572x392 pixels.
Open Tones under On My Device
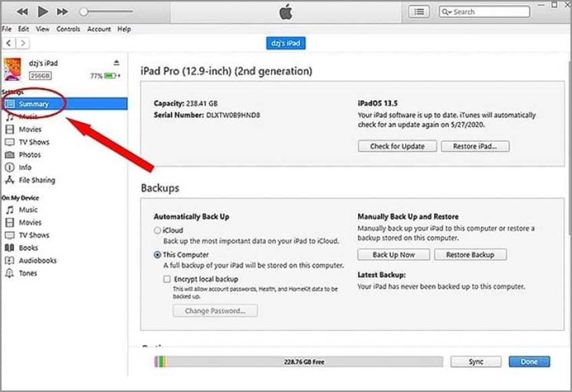tap(28, 273)
